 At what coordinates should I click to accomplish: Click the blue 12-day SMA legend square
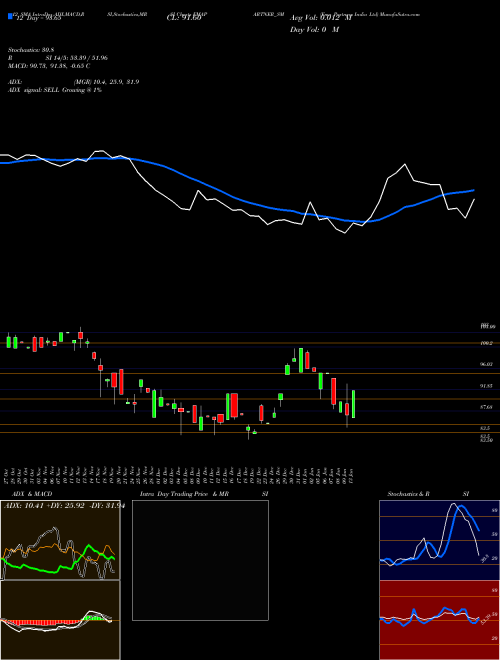(x=10, y=16)
